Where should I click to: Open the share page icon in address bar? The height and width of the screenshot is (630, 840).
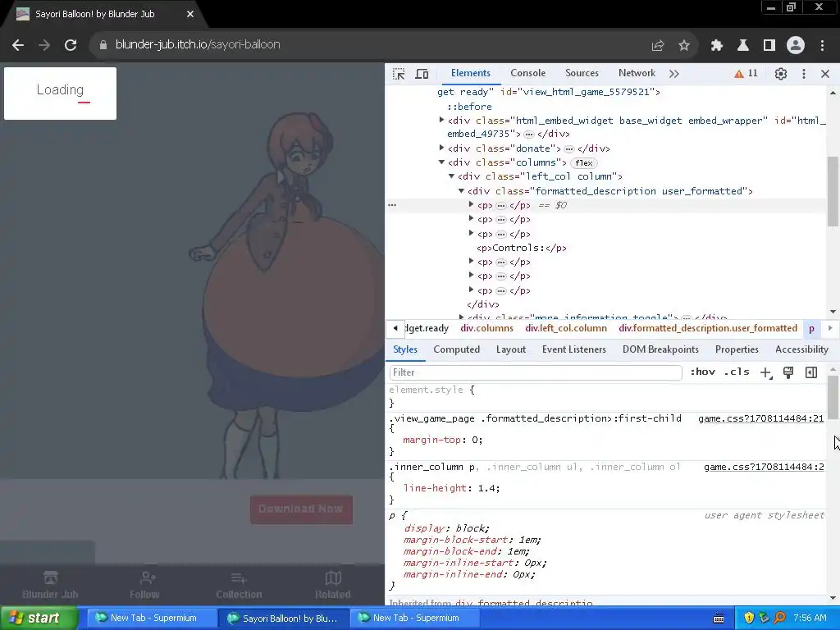pyautogui.click(x=658, y=46)
